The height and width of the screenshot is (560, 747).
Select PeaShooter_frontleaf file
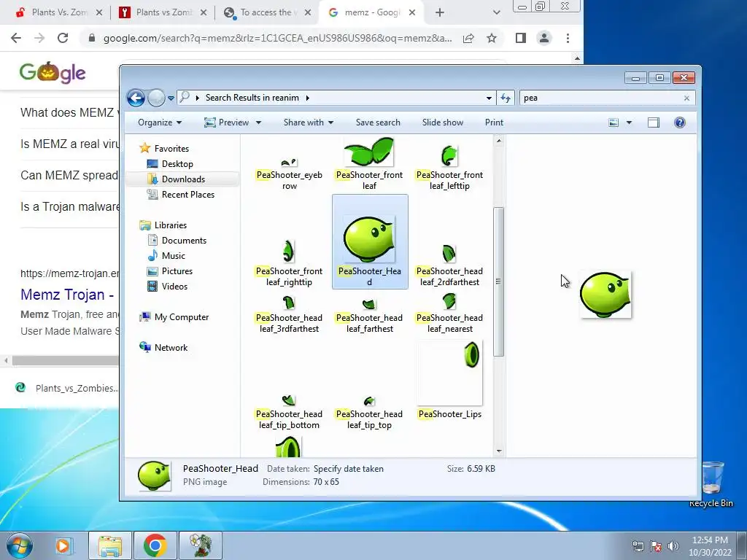click(x=369, y=164)
